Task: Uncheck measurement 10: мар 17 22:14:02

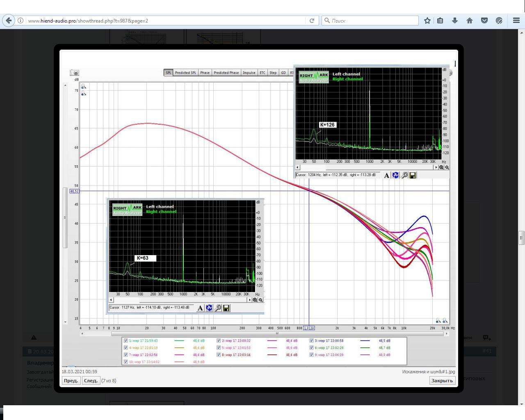Action: coord(126,362)
